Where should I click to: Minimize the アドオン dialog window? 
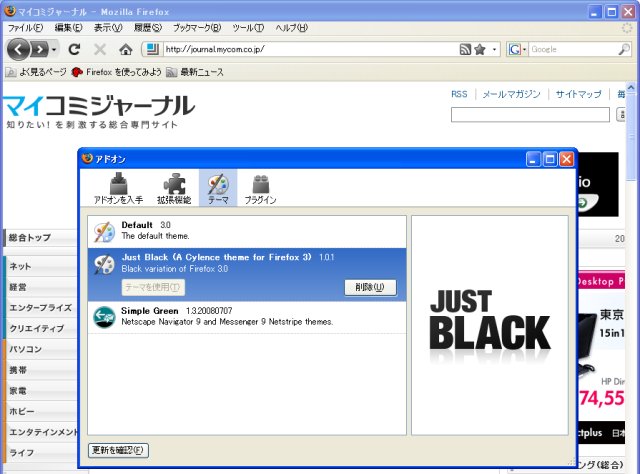point(533,159)
